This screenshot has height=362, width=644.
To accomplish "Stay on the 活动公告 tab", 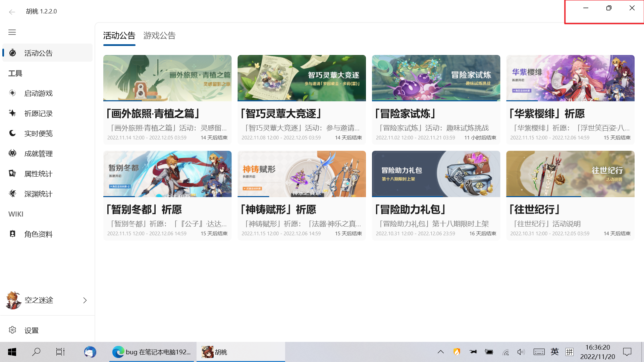I will pyautogui.click(x=119, y=36).
